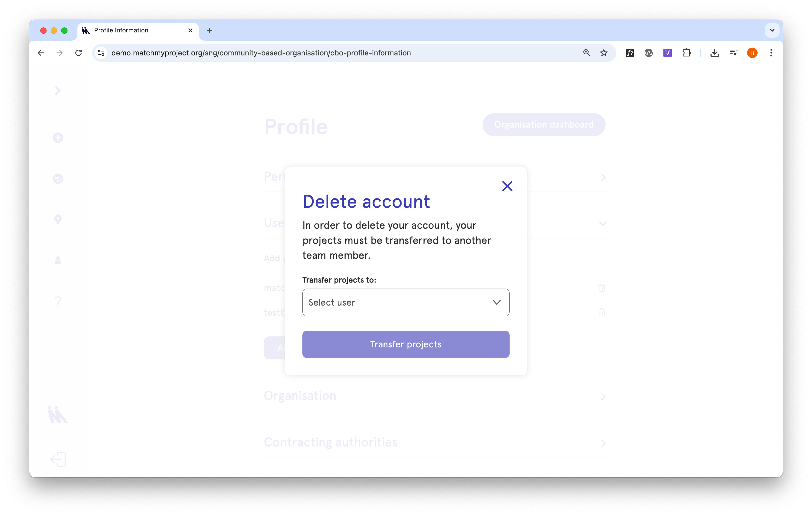The height and width of the screenshot is (516, 812).
Task: Open the profile person icon in sidebar
Action: tap(58, 260)
